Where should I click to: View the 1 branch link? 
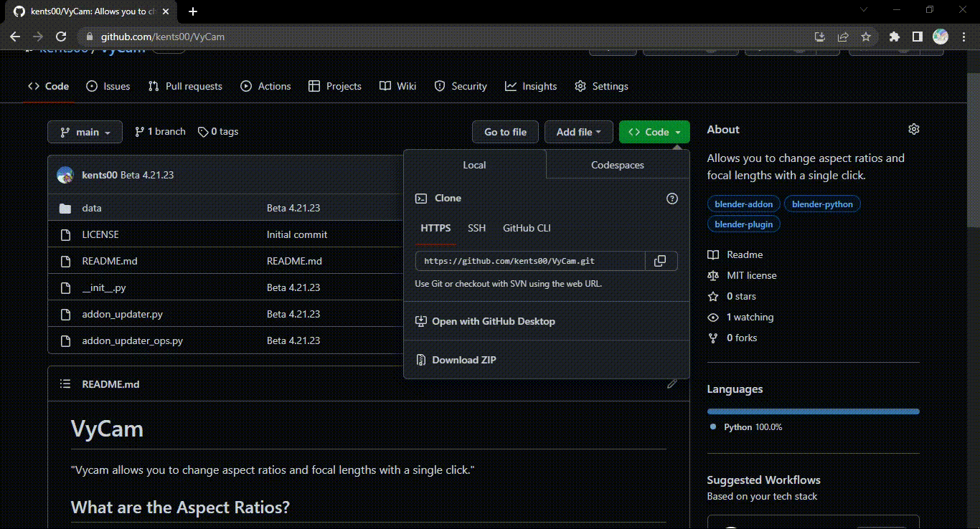(160, 132)
